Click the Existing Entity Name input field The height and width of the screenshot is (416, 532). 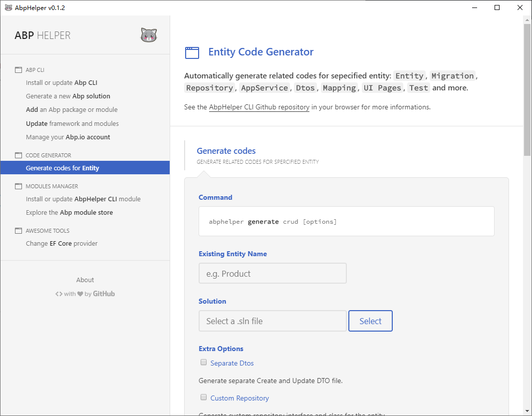click(272, 274)
